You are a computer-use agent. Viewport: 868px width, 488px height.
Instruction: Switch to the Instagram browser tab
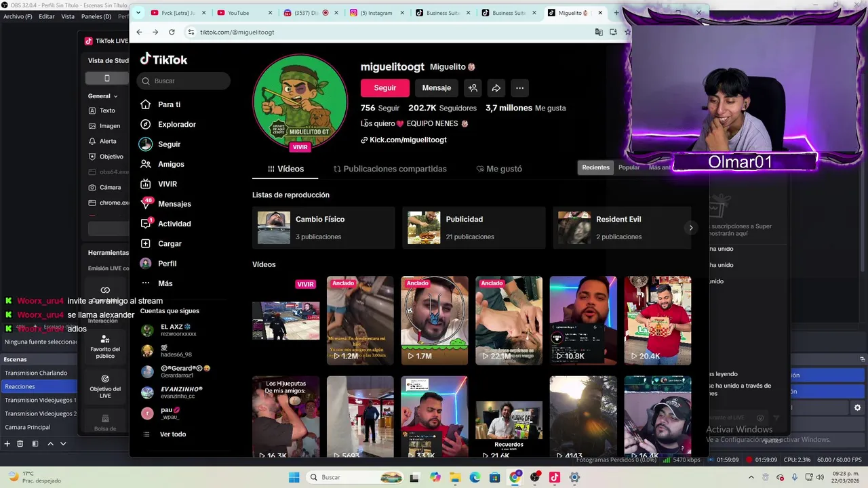(376, 13)
